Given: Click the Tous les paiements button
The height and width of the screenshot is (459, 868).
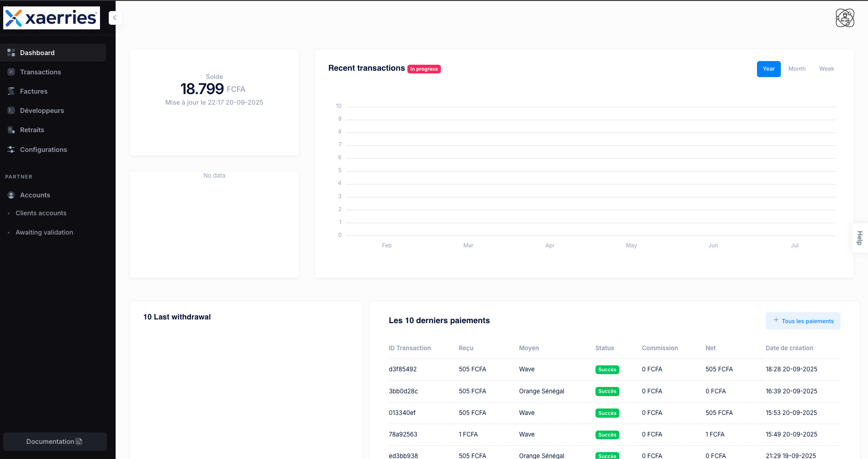Looking at the screenshot, I should (803, 321).
